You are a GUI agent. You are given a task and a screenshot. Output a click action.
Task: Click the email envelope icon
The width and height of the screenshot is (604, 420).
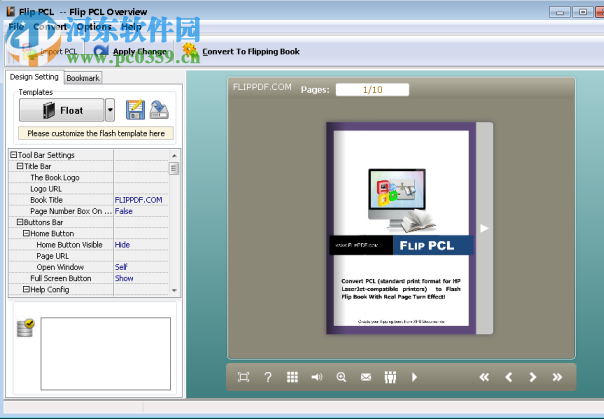point(366,377)
